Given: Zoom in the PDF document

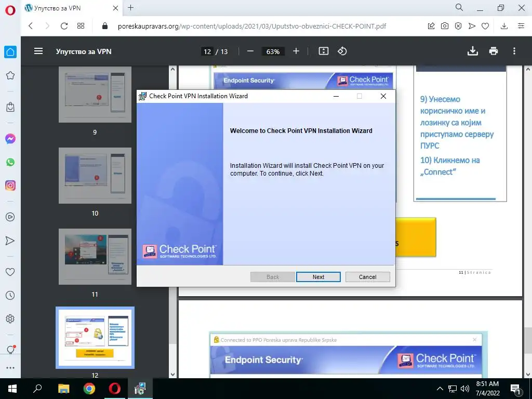Looking at the screenshot, I should pos(296,51).
